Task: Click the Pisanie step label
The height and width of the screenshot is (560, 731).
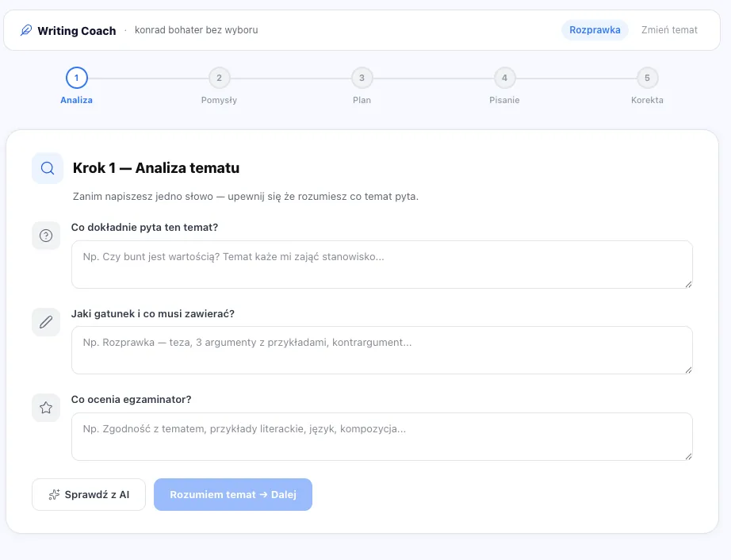Action: pyautogui.click(x=504, y=100)
